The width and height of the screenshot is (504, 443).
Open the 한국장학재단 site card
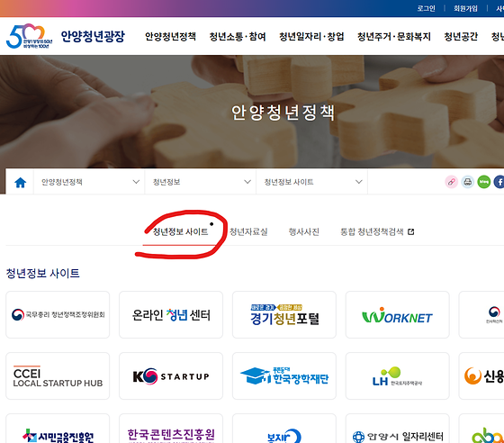[x=284, y=375]
